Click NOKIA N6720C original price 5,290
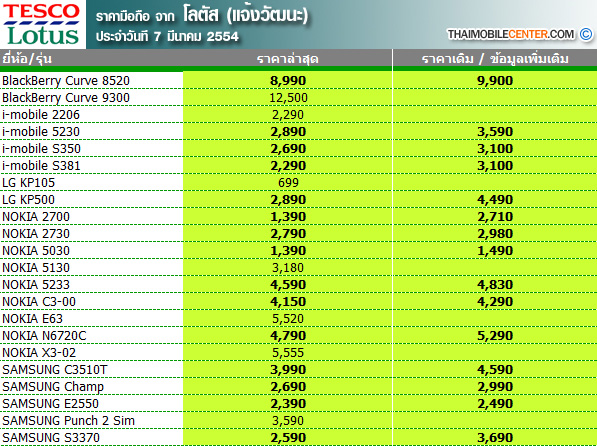597x446 pixels. 495,336
